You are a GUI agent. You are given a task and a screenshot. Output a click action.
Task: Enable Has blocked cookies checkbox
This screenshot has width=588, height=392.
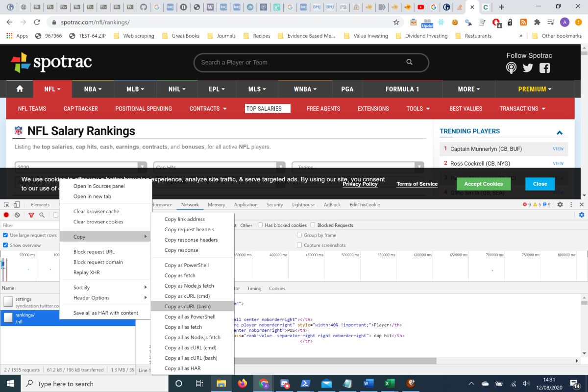(260, 225)
